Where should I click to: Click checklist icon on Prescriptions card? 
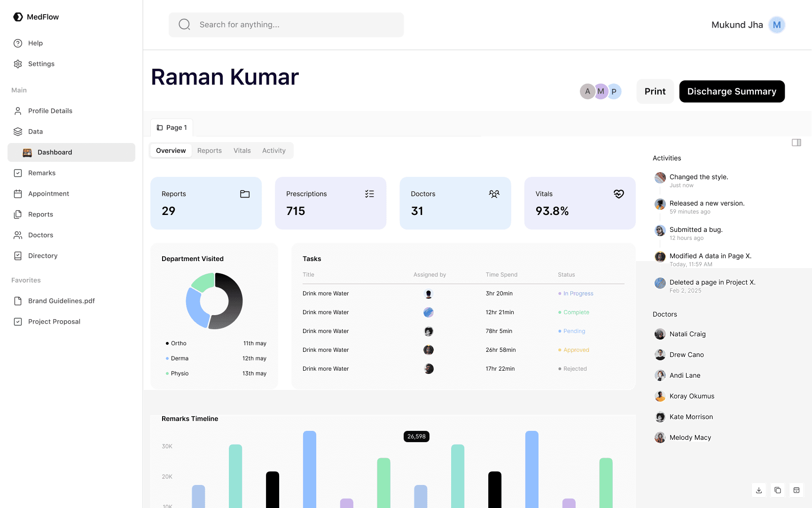click(369, 194)
